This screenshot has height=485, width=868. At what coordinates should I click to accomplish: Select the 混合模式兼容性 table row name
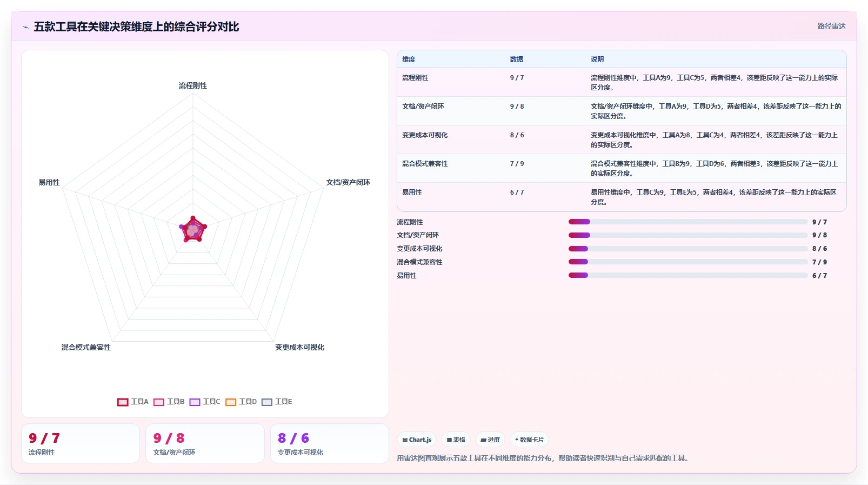coord(425,164)
